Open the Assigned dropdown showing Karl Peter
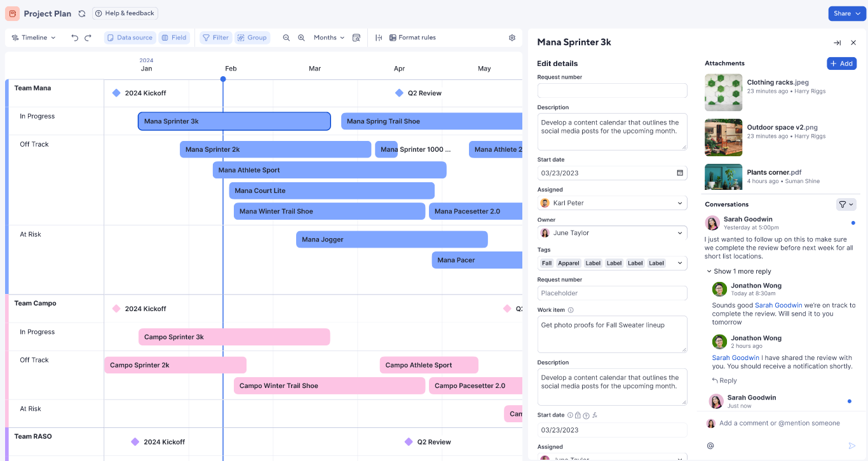868x461 pixels. (x=612, y=203)
